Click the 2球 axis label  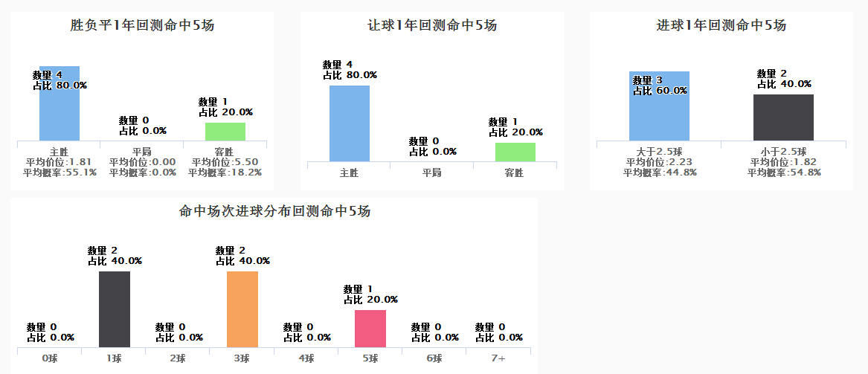coord(178,358)
